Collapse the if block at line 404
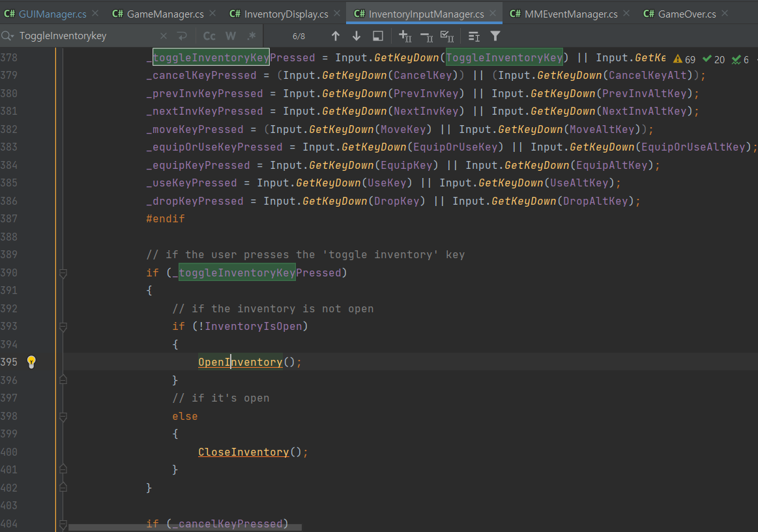Image resolution: width=758 pixels, height=532 pixels. pos(63,524)
